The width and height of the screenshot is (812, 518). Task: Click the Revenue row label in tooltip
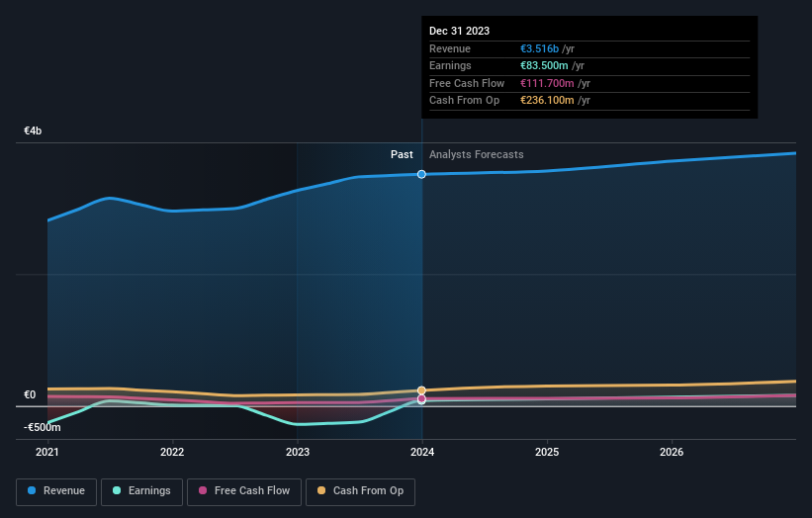[450, 48]
